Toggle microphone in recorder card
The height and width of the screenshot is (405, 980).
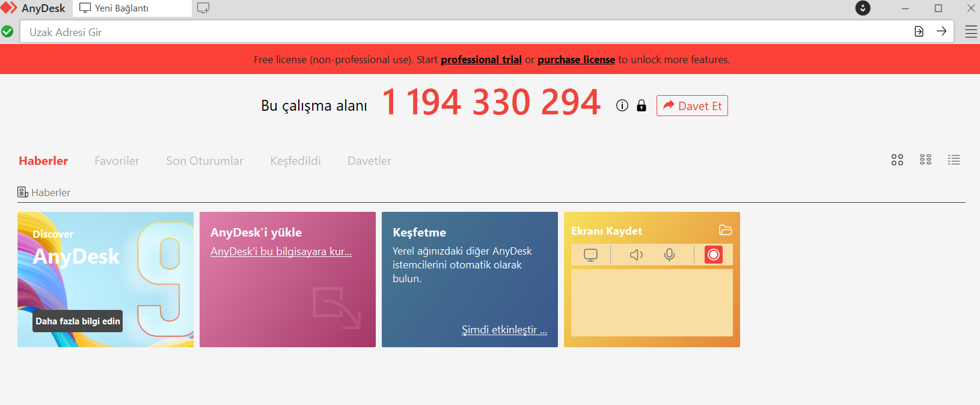tap(669, 255)
